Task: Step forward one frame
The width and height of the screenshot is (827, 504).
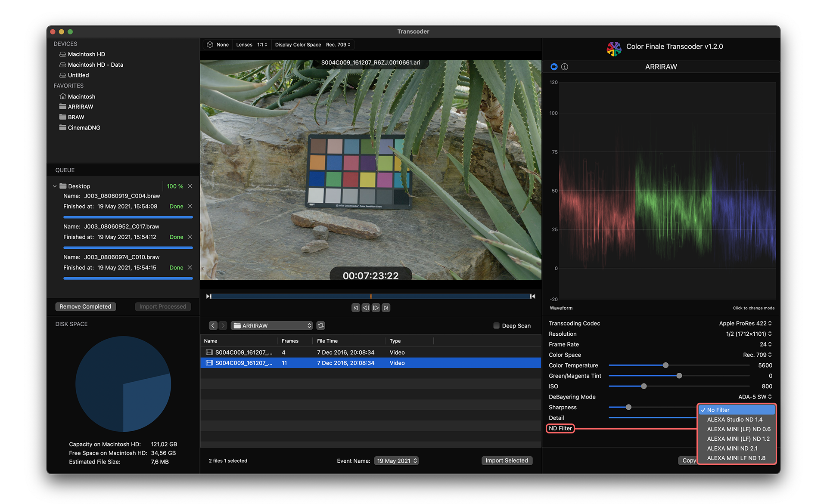Action: pyautogui.click(x=376, y=308)
